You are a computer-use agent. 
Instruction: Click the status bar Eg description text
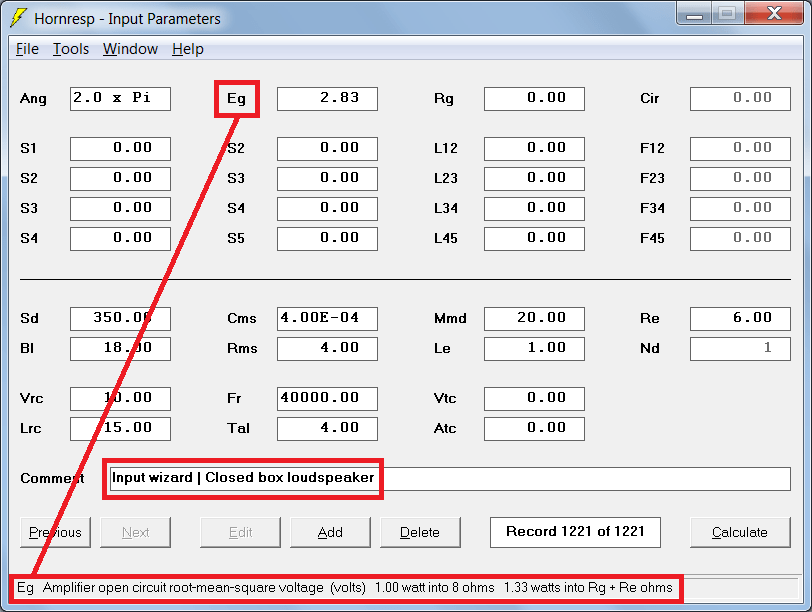point(344,588)
